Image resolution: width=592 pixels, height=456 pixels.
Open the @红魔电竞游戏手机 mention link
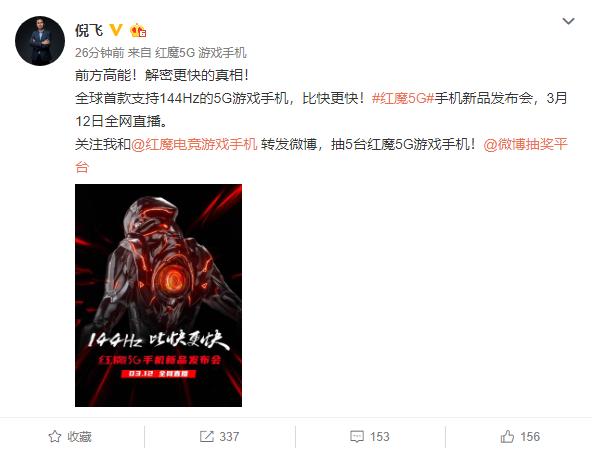click(x=194, y=144)
